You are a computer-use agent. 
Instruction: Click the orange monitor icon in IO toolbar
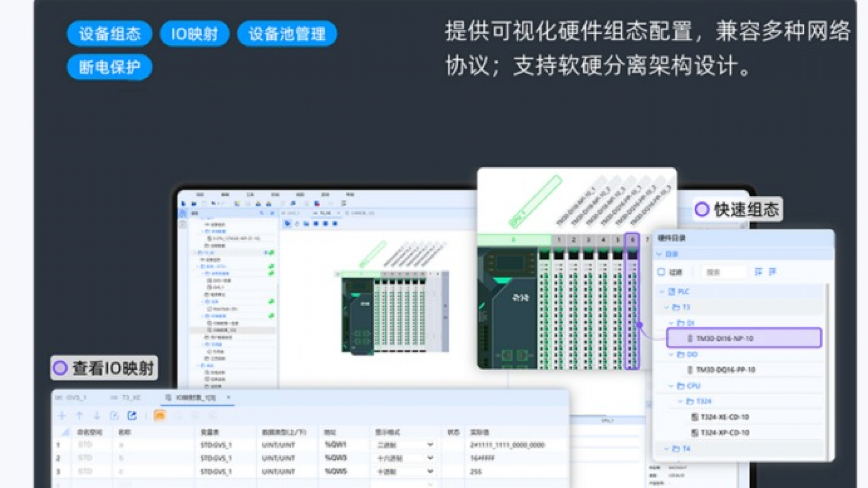tap(159, 415)
